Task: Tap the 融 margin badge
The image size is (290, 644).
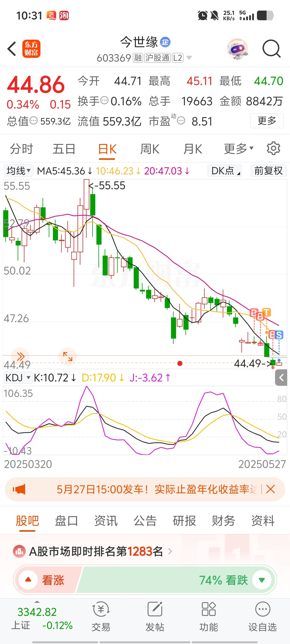Action: 138,58
